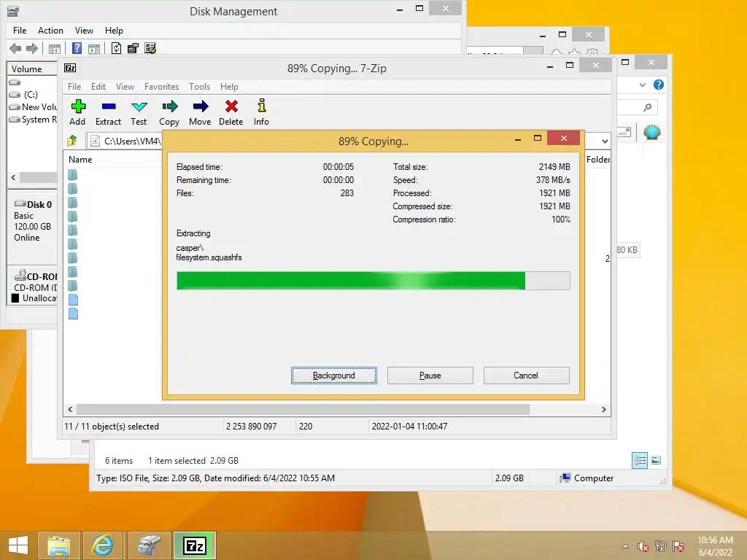
Task: Click Disk Management refresh toolbar icon
Action: pos(116,48)
